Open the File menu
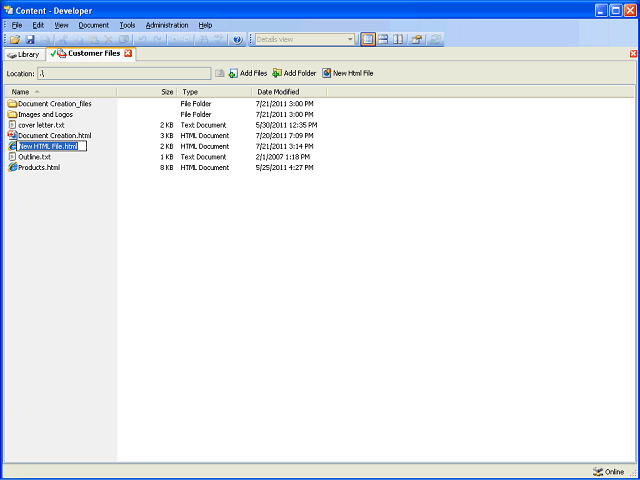 coord(17,25)
